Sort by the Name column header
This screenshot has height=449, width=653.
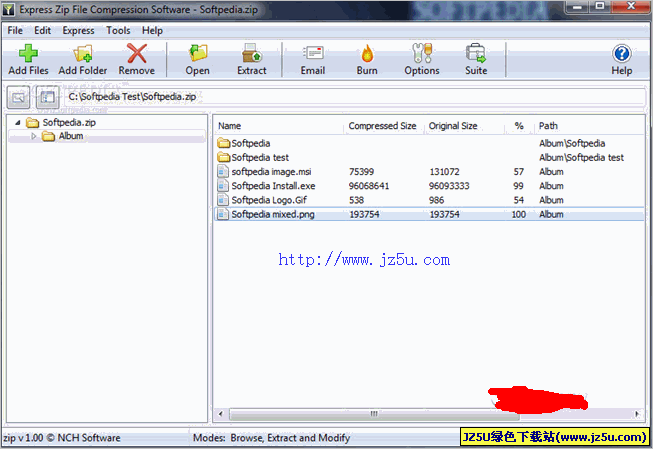coord(229,126)
